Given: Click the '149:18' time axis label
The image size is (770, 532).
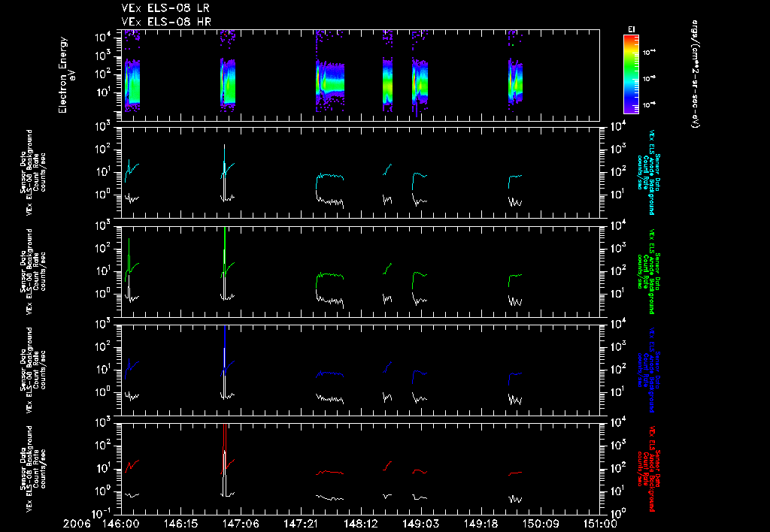Looking at the screenshot, I should pos(480,524).
